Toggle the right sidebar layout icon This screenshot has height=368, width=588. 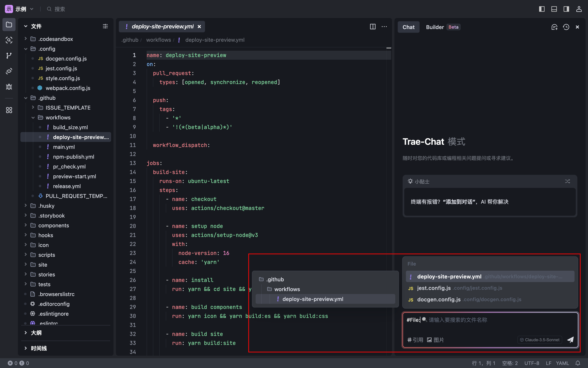566,9
